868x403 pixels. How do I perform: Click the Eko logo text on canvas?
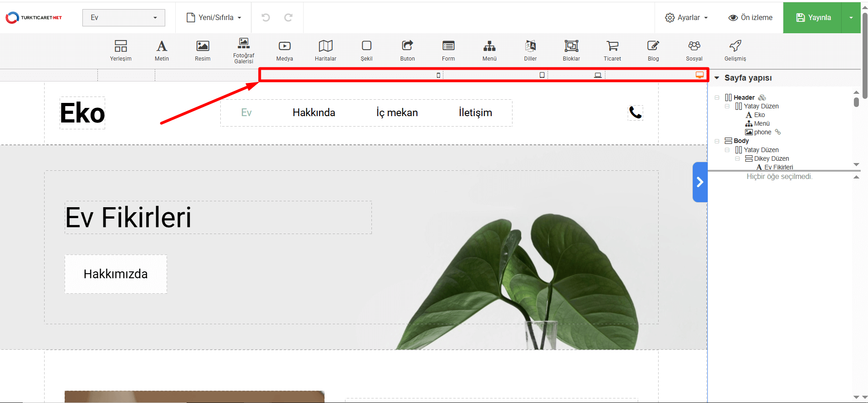pyautogui.click(x=82, y=113)
